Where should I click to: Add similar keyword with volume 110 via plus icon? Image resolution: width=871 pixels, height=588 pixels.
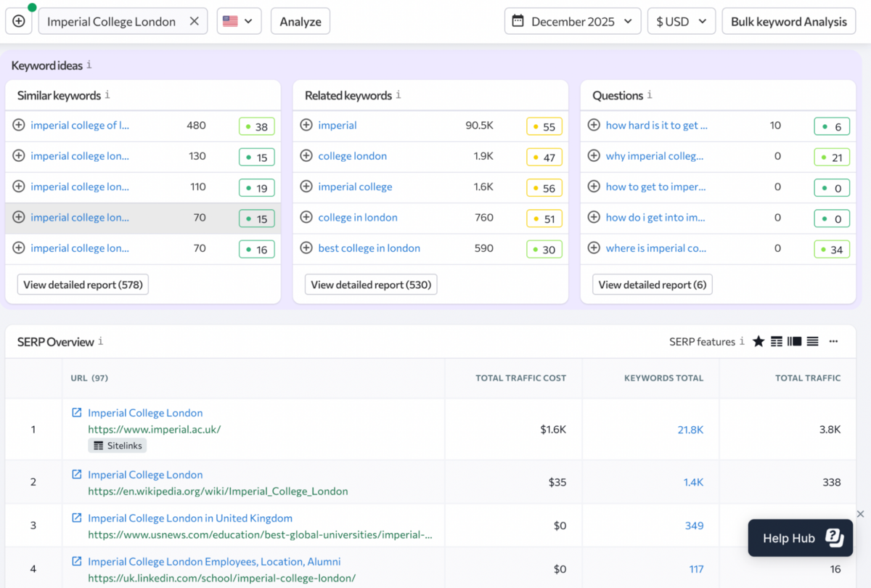click(19, 187)
